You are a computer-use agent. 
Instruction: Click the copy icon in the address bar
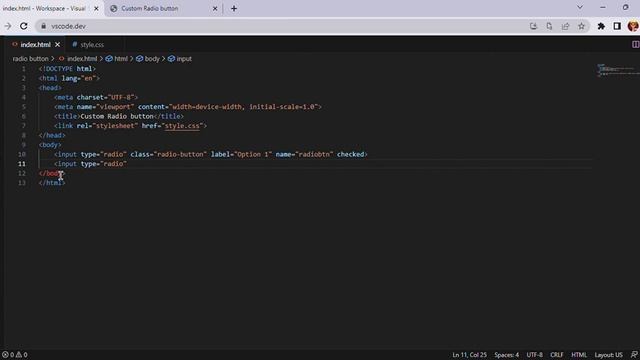[549, 26]
